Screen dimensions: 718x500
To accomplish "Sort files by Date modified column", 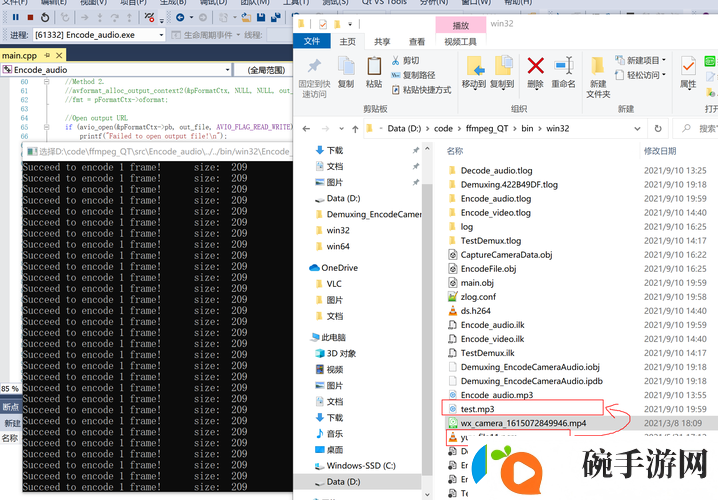I will tap(660, 151).
